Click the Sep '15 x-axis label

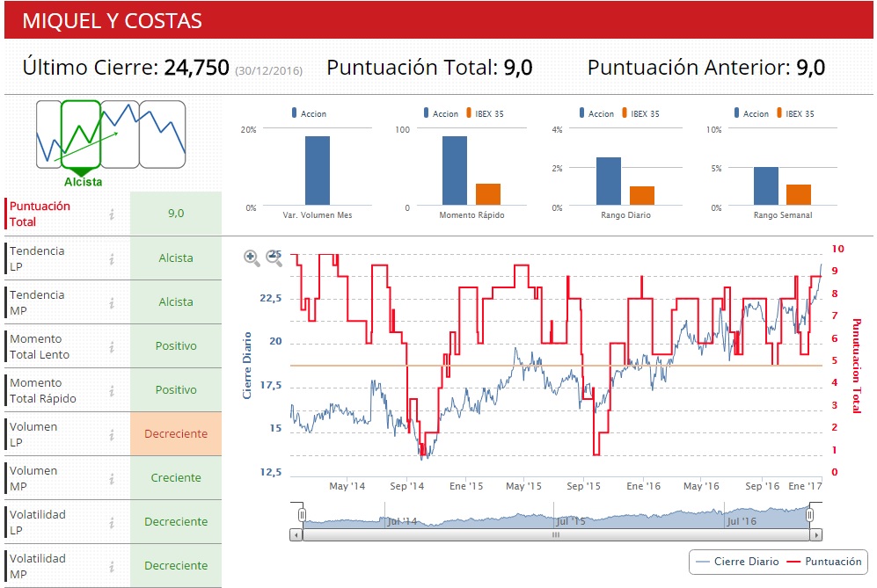(583, 486)
